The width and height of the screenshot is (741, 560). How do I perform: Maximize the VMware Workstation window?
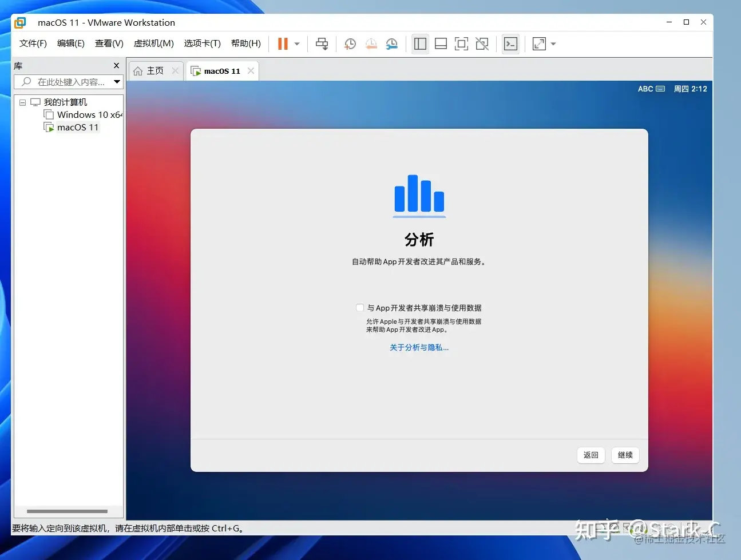686,22
